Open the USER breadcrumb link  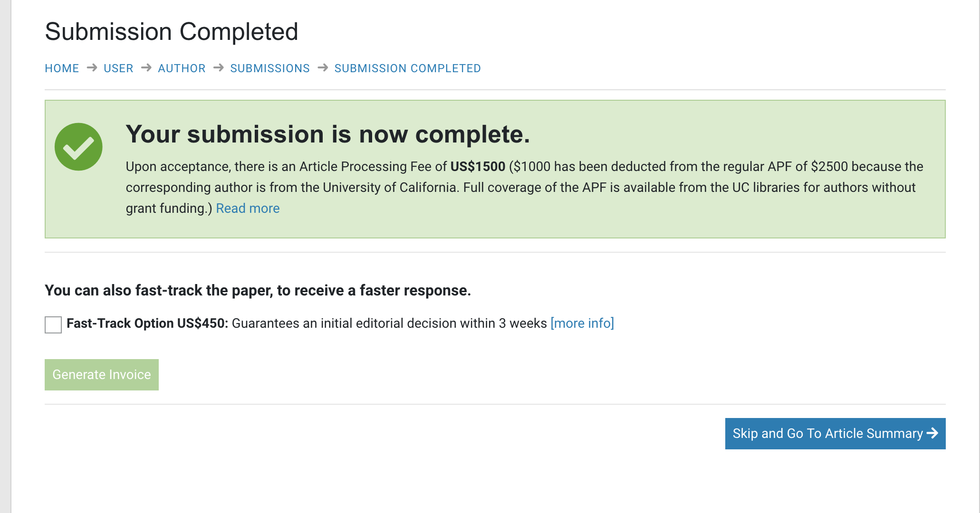coord(118,68)
